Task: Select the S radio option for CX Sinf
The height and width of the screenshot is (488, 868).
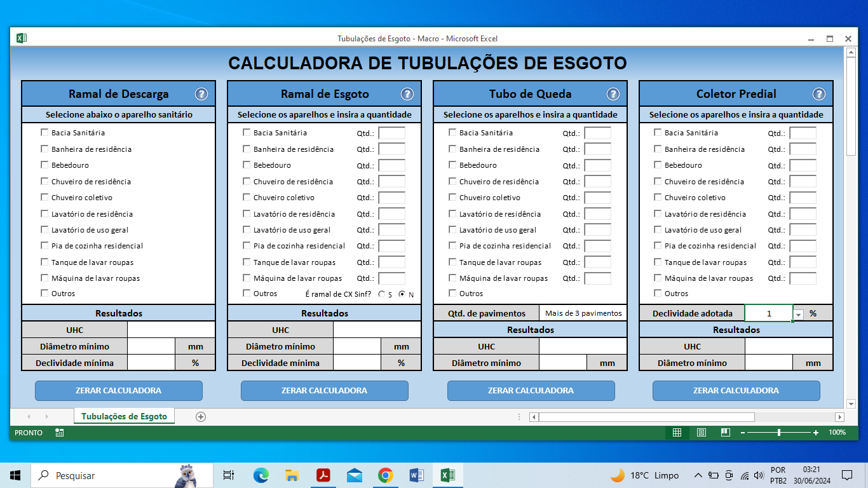Action: click(381, 294)
